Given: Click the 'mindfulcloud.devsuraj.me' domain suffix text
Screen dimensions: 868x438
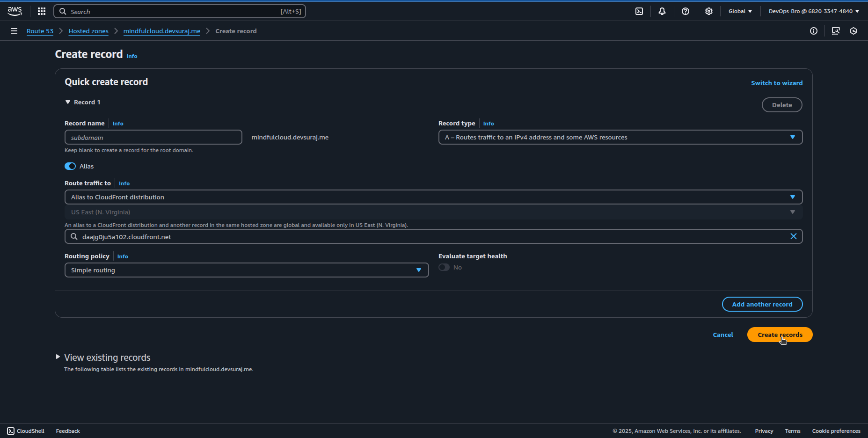Looking at the screenshot, I should coord(290,137).
